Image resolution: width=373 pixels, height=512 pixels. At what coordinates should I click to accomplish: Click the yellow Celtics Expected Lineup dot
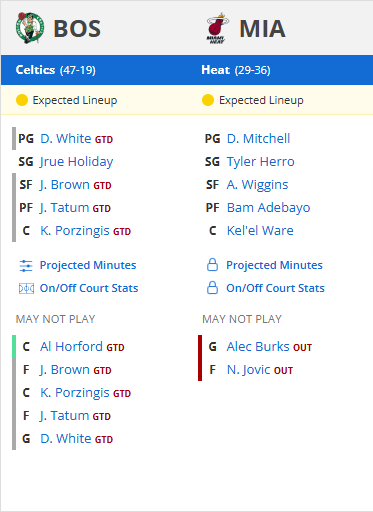(22, 100)
